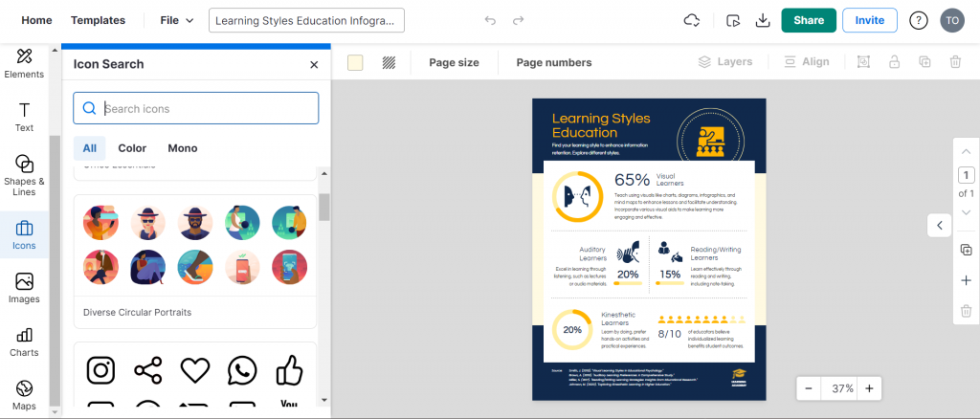980x419 pixels.
Task: Open the Text sidebar panel
Action: (24, 118)
